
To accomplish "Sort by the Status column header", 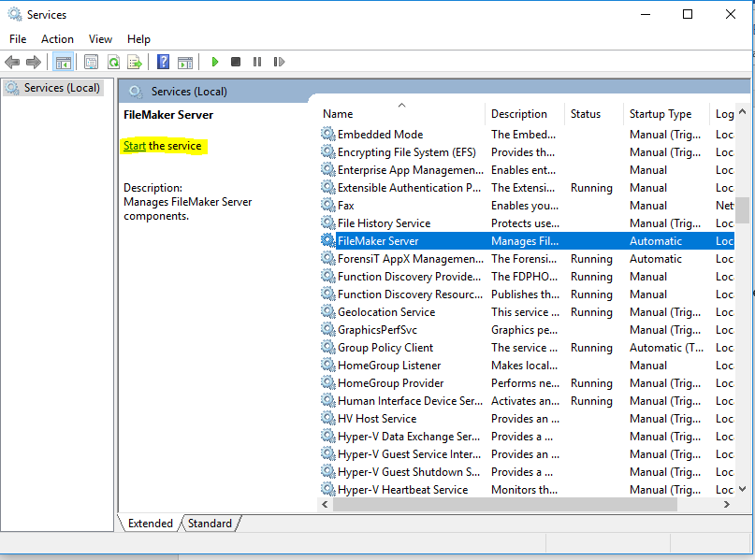I will [x=594, y=114].
